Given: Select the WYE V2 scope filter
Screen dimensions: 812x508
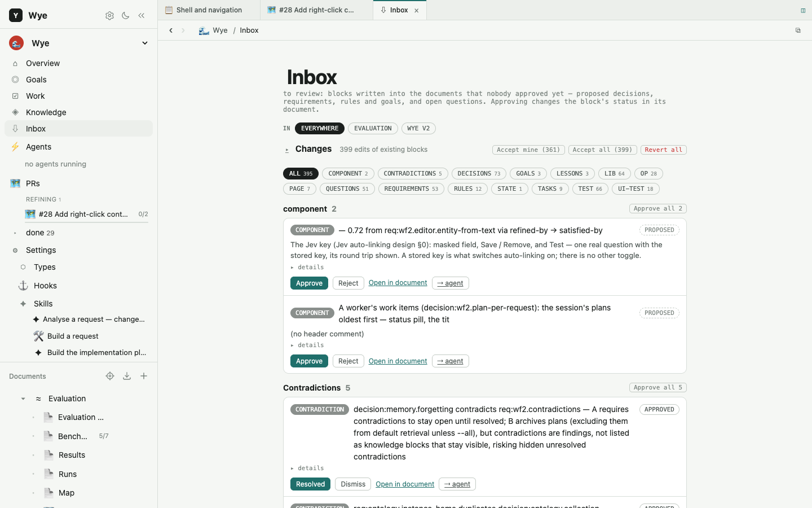Looking at the screenshot, I should [418, 129].
